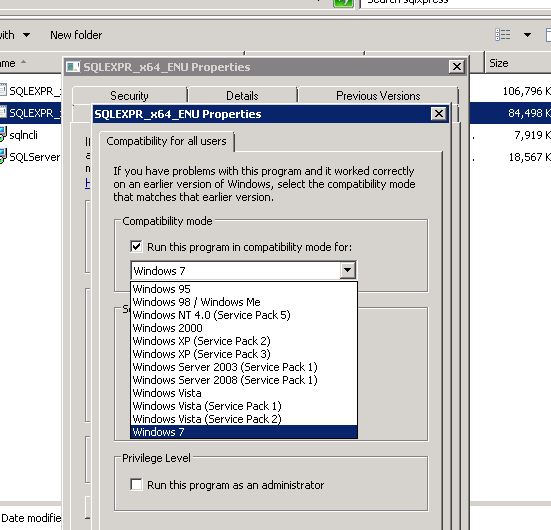Enable Run this program as an administrator
The image size is (551, 530).
(136, 484)
